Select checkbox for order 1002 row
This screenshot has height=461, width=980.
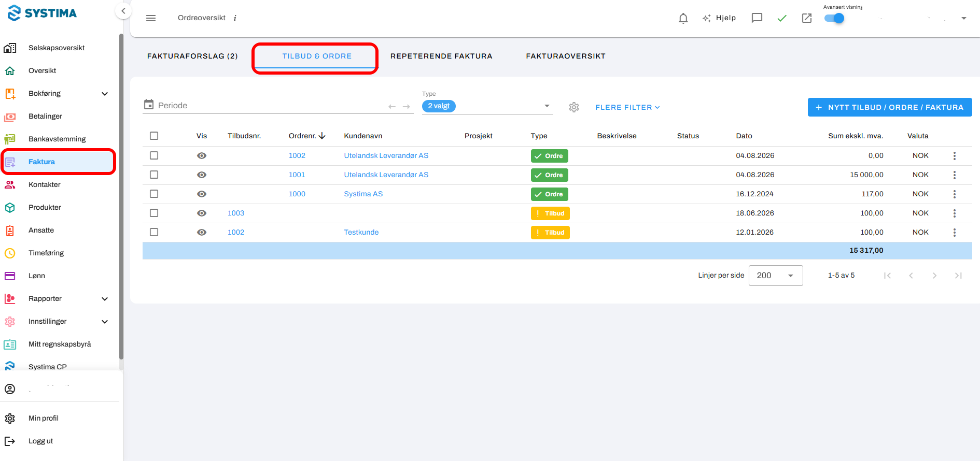pos(154,155)
